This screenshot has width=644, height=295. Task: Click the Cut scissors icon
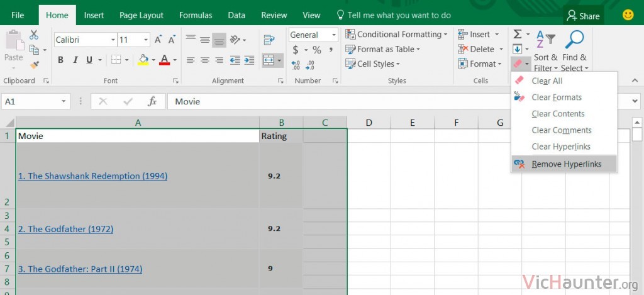pos(34,35)
